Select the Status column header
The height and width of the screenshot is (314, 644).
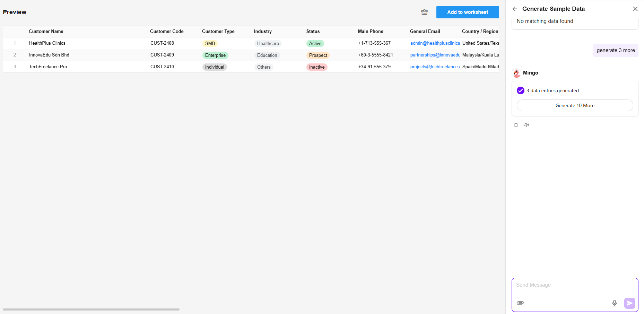tap(313, 32)
